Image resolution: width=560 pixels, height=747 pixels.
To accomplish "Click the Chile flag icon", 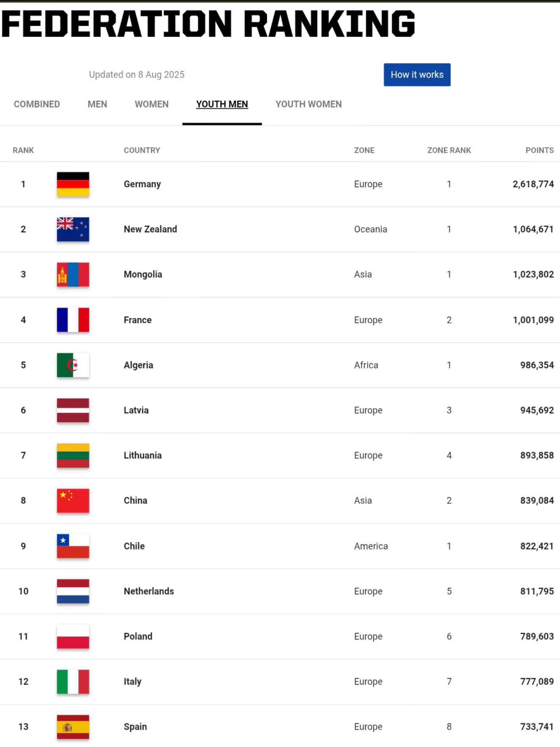I will (73, 546).
